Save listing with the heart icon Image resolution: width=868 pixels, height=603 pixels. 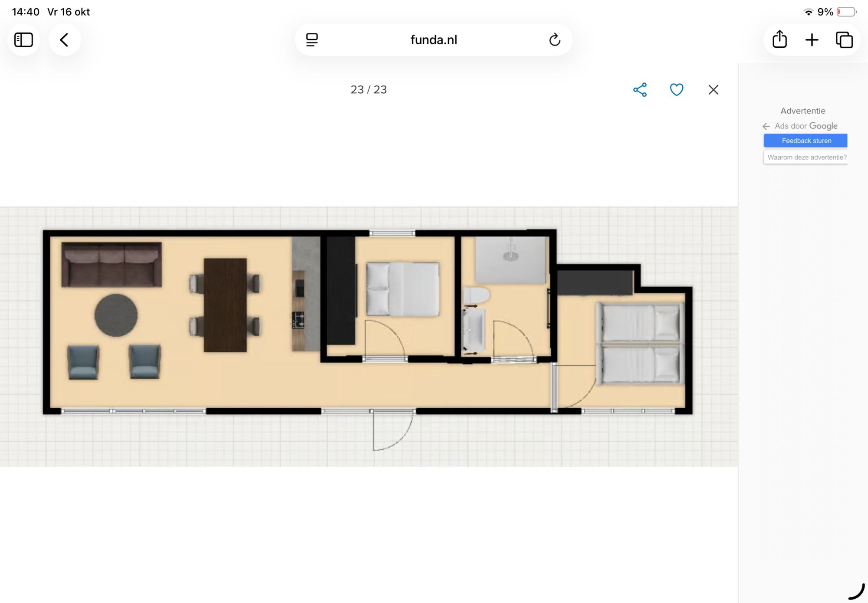[677, 90]
